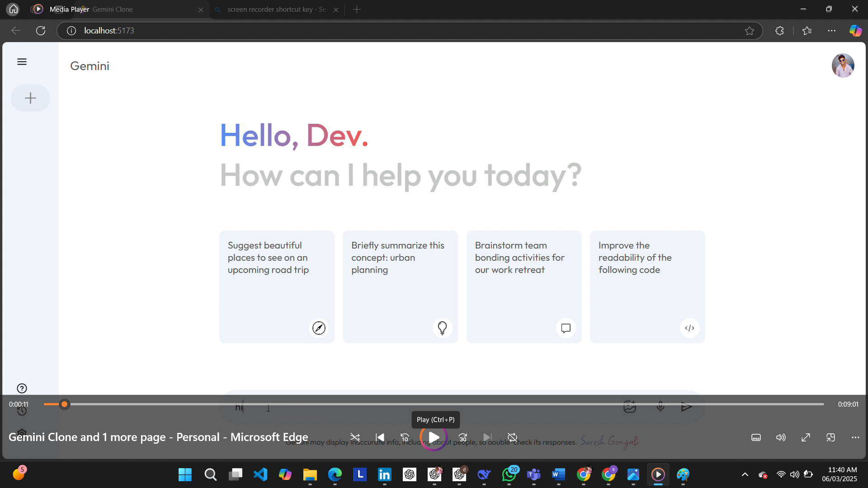
Task: Open the hamburger menu in Gemini sidebar
Action: [22, 62]
